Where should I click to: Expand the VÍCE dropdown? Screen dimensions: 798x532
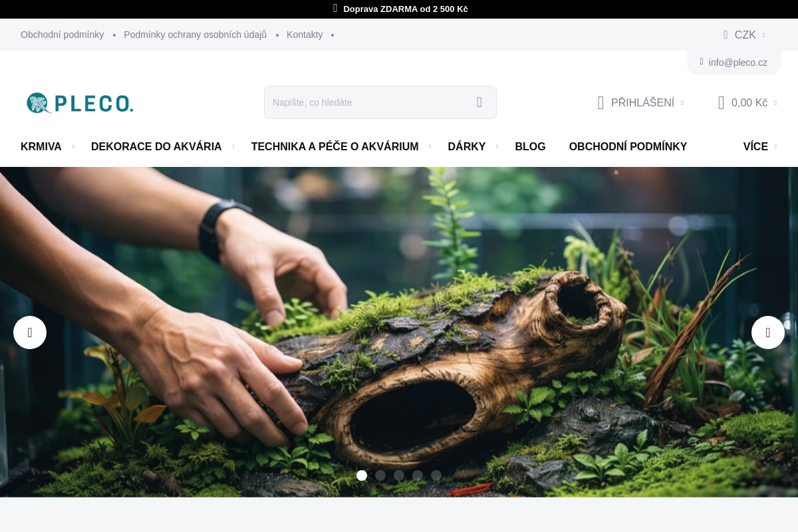pyautogui.click(x=756, y=146)
